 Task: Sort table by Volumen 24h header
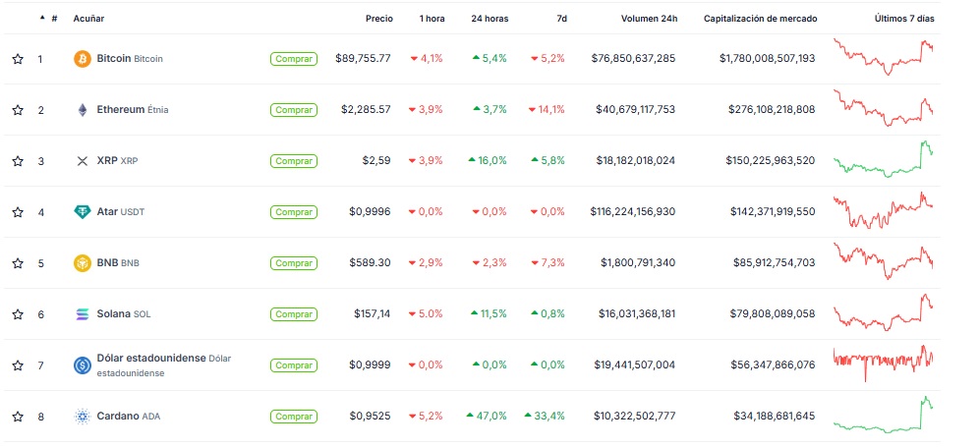649,19
